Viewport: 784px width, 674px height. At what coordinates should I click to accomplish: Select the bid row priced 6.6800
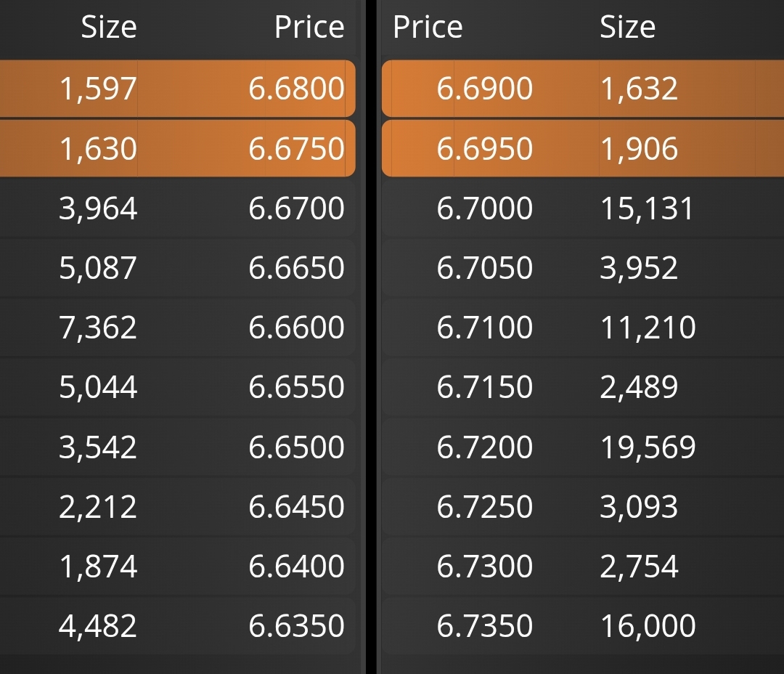(178, 89)
